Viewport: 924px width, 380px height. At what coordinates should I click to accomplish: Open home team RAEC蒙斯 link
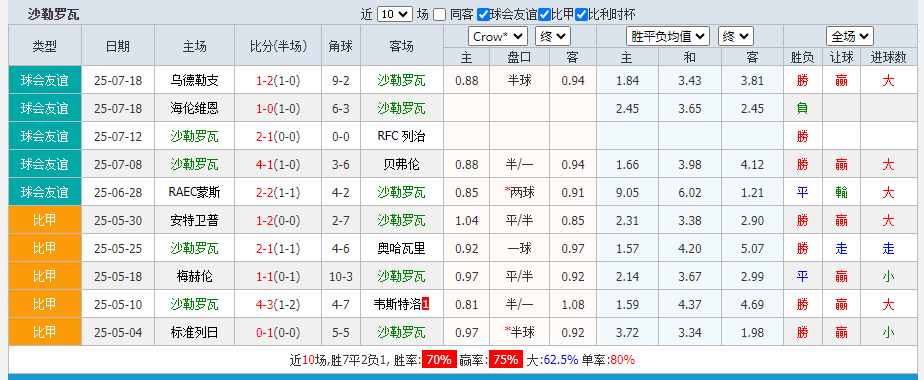(x=195, y=192)
